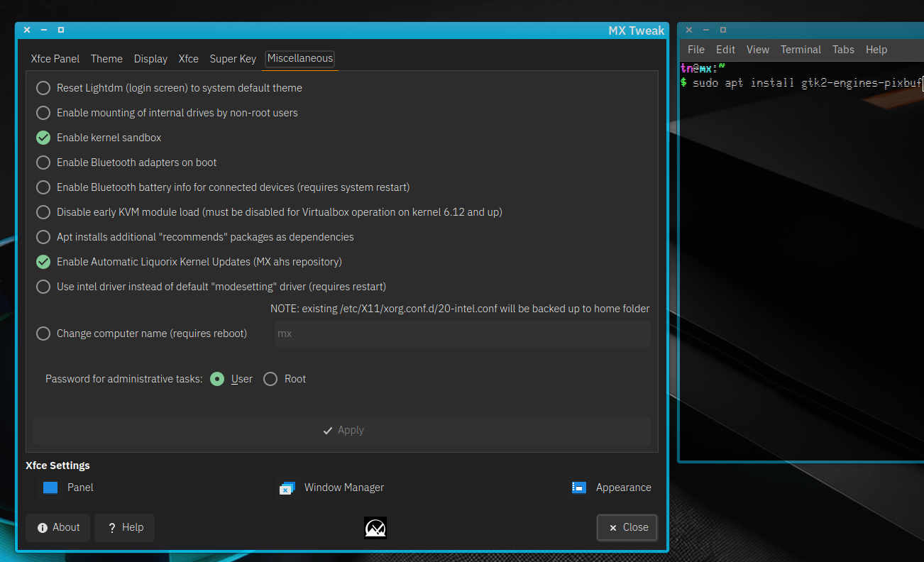Click the Window Manager icon
Viewport: 924px width, 562px height.
pos(287,488)
